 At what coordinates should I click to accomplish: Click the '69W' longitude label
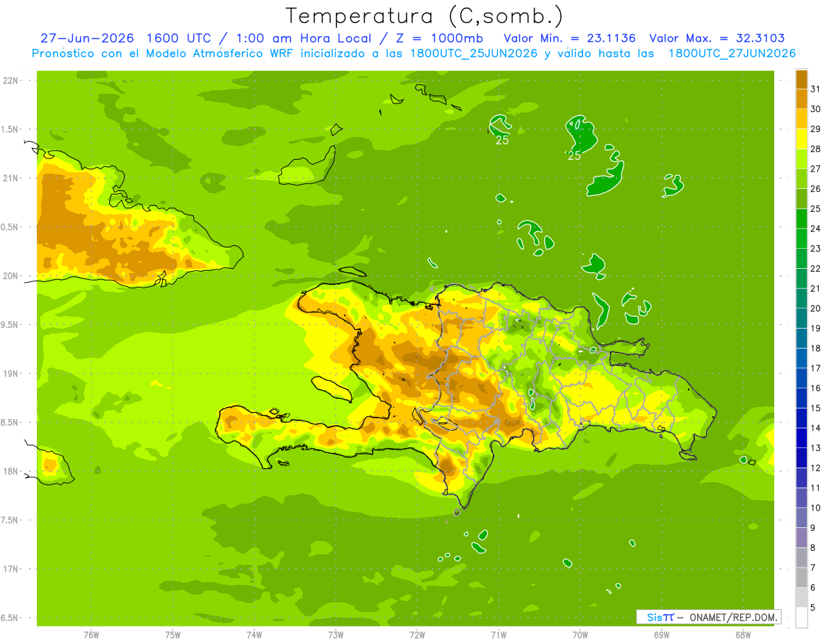[x=662, y=634]
